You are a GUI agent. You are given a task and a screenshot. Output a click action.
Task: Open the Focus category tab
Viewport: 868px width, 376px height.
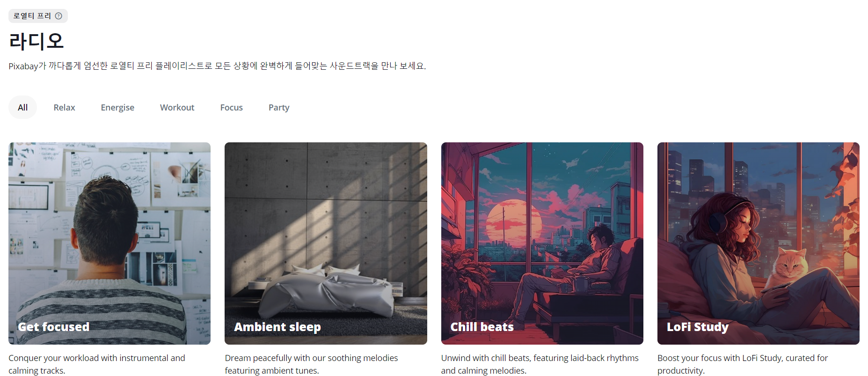pos(231,107)
